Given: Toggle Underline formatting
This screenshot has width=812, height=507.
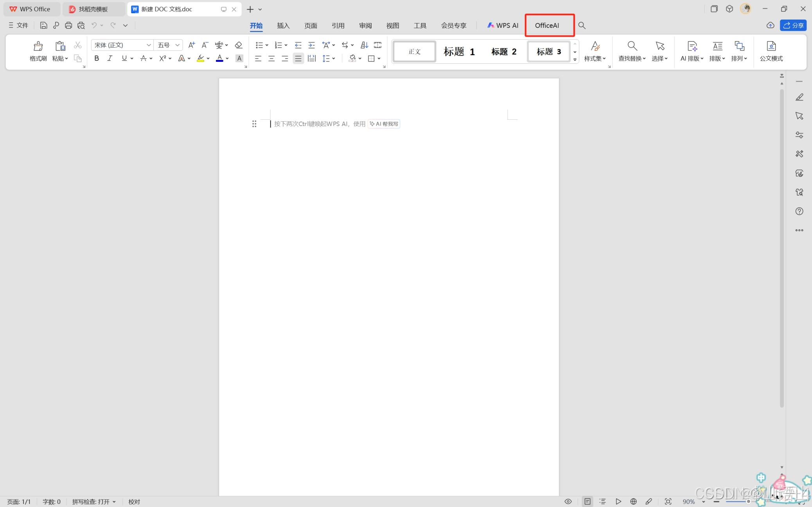Looking at the screenshot, I should (x=124, y=58).
